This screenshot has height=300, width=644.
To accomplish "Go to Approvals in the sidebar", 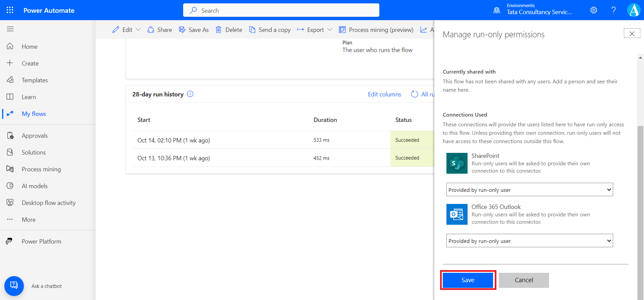I will 35,136.
